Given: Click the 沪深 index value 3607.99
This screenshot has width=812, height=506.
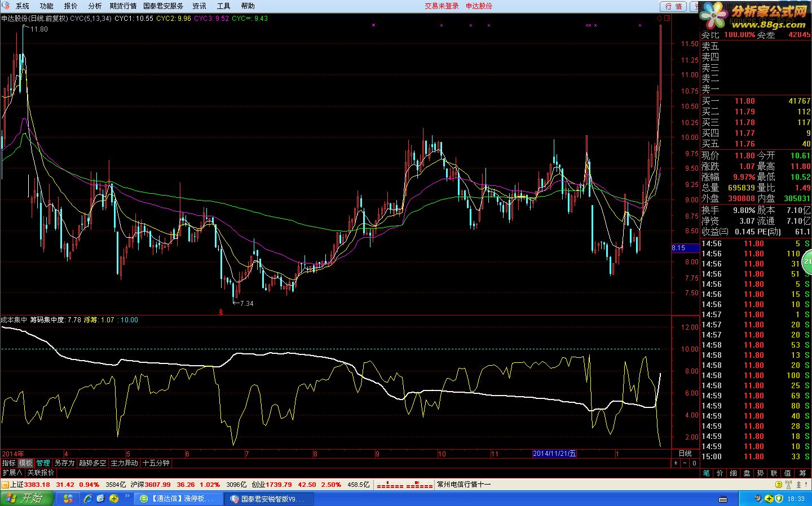Looking at the screenshot, I should pyautogui.click(x=158, y=485).
